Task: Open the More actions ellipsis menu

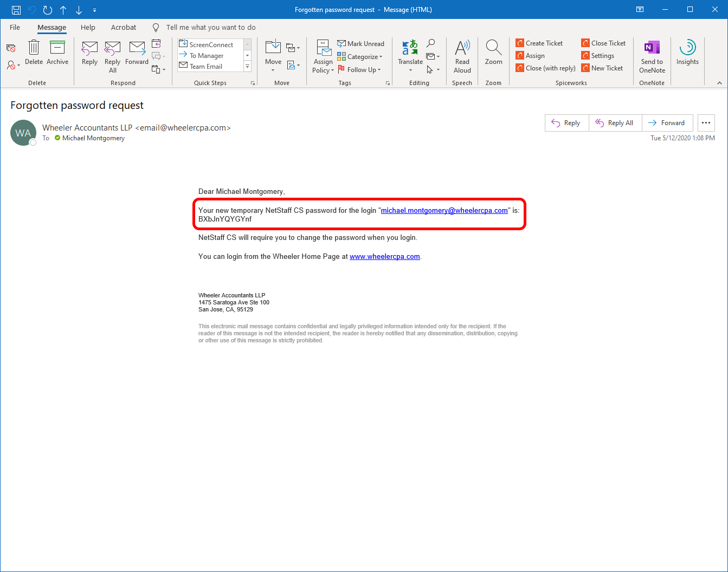Action: pyautogui.click(x=706, y=123)
